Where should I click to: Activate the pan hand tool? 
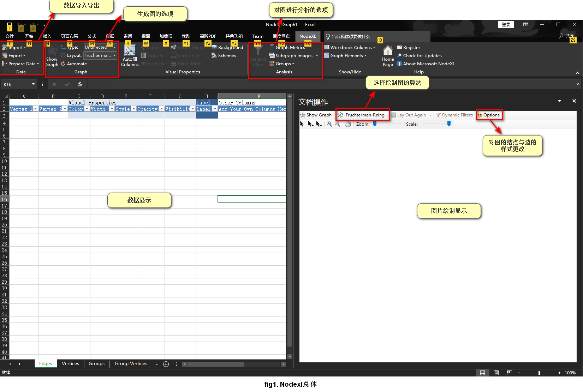tap(348, 124)
